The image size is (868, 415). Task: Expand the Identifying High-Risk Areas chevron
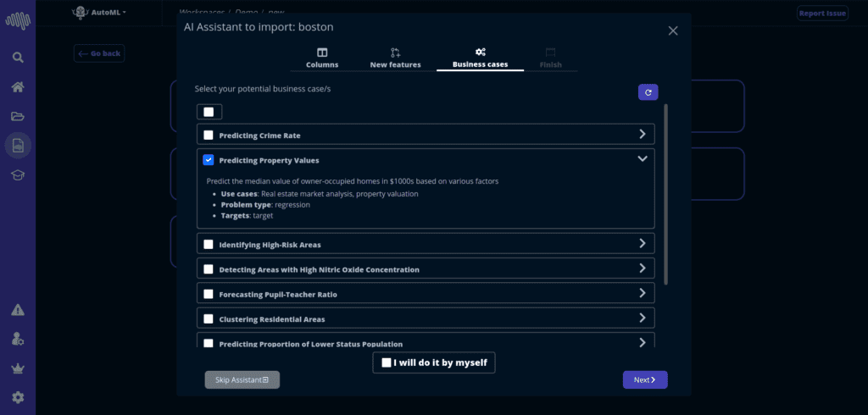click(x=643, y=243)
